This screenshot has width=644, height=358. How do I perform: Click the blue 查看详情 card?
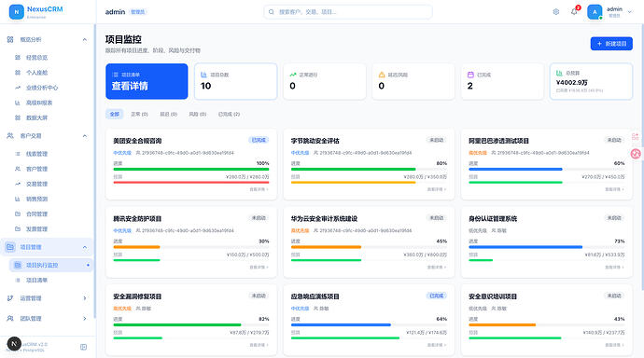(147, 81)
